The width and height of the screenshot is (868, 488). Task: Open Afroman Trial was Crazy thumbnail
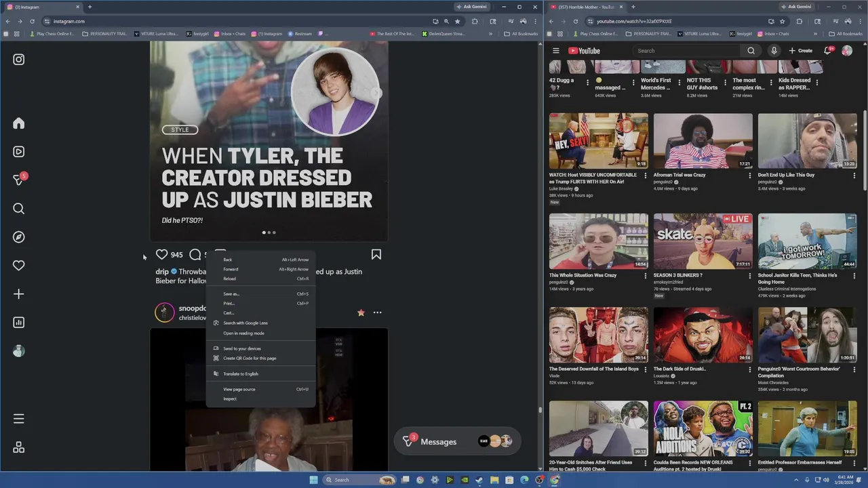point(703,140)
